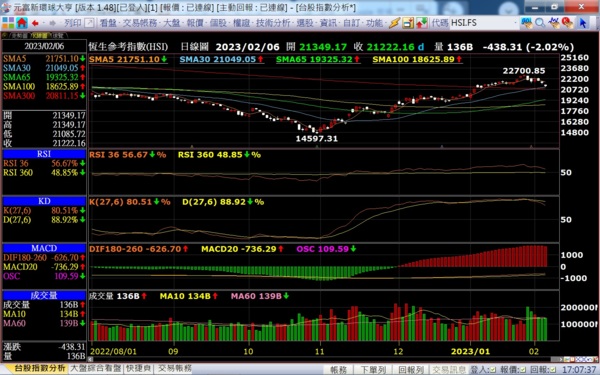
Task: Toggle the 報價 status checkbox
Action: point(523,370)
